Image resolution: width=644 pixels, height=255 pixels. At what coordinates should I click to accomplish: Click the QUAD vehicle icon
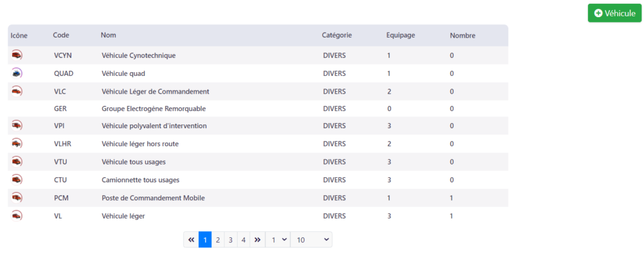16,73
